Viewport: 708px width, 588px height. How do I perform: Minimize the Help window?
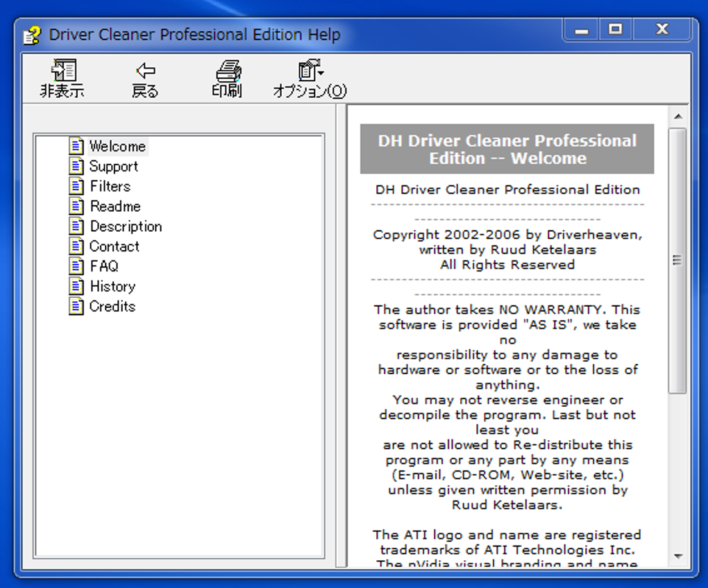pos(582,31)
